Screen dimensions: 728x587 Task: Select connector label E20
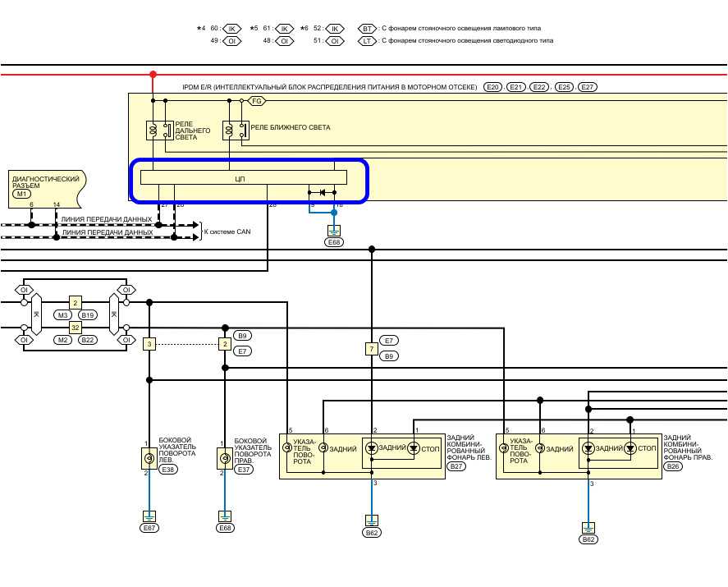(x=493, y=87)
